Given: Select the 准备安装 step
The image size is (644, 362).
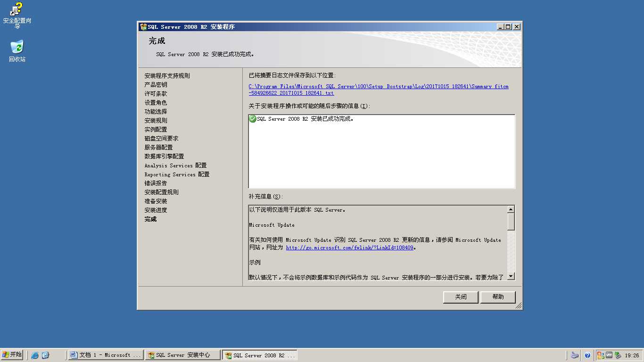Looking at the screenshot, I should click(156, 201).
